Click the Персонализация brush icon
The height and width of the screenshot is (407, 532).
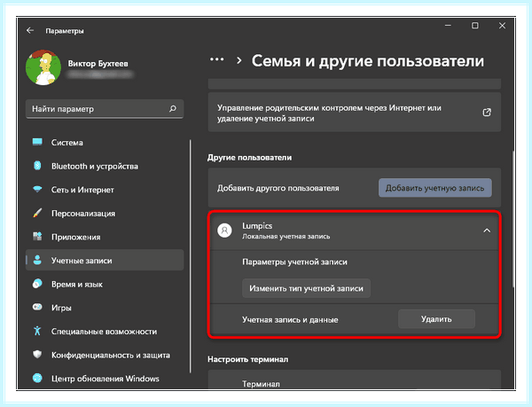click(x=37, y=213)
